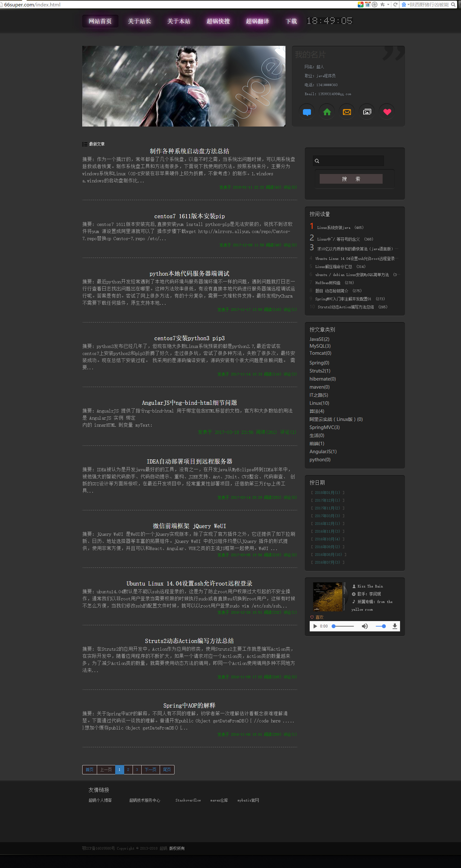Click the 尾页 pagination button
The width and height of the screenshot is (461, 868).
167,770
